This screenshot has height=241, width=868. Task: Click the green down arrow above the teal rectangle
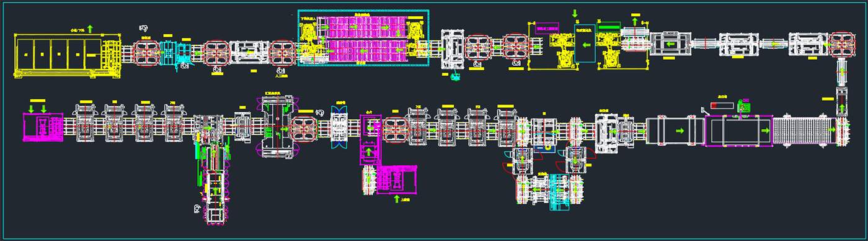575,13
